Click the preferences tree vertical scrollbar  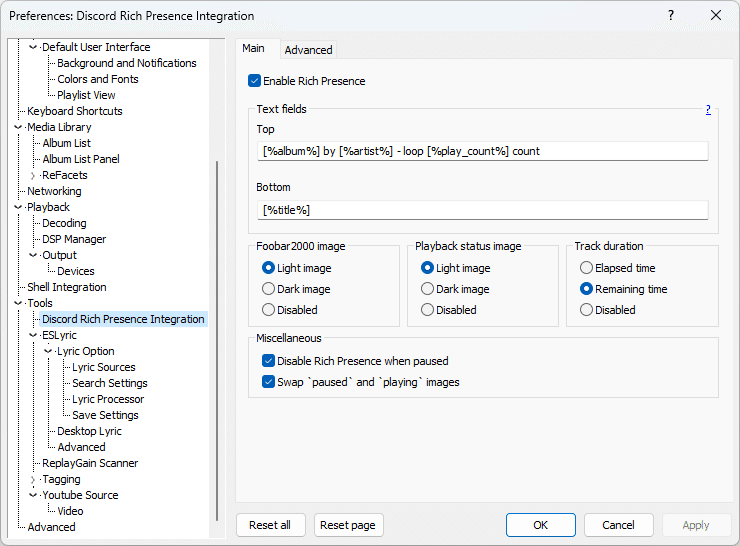tap(217, 340)
